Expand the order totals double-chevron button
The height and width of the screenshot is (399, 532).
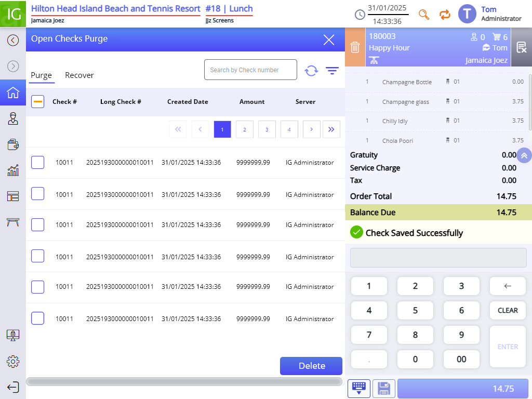(524, 155)
